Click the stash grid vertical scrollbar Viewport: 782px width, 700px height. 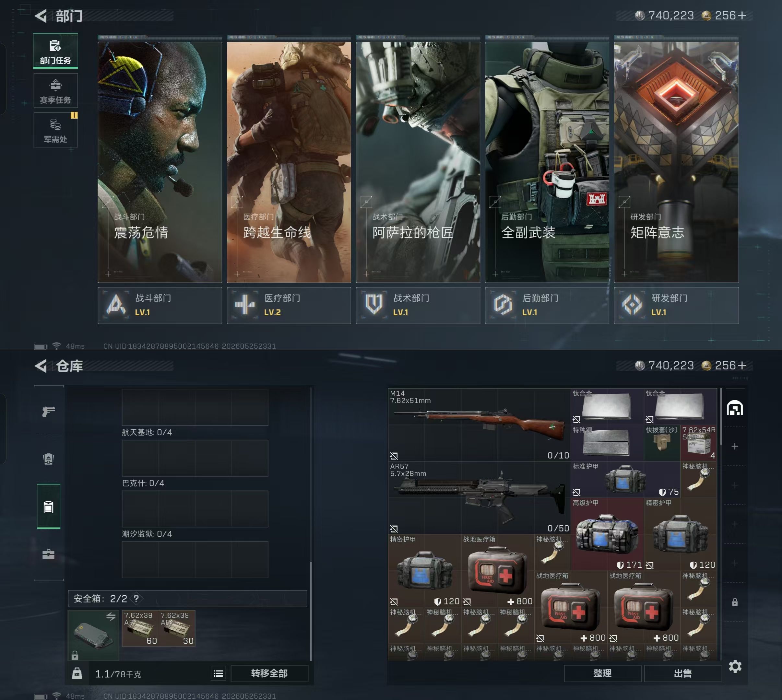click(720, 417)
